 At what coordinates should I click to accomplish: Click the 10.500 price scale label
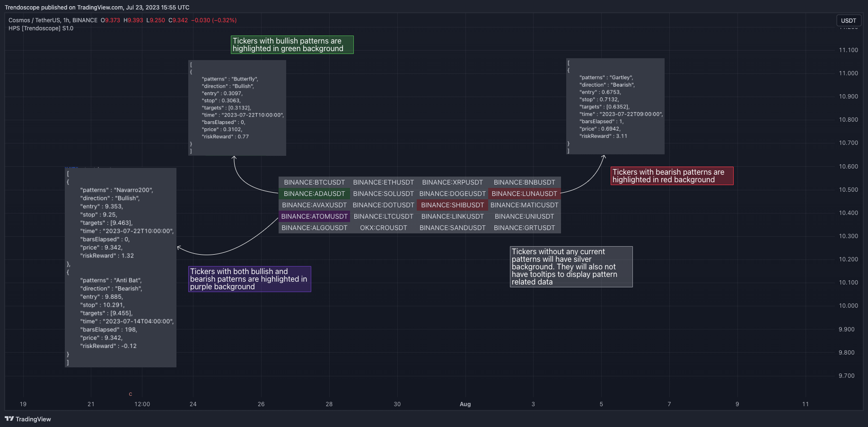click(848, 190)
